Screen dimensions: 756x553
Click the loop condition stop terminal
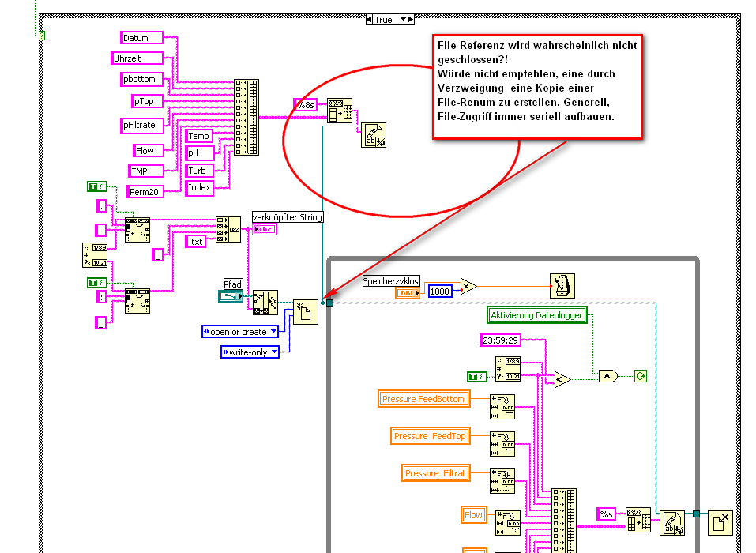(x=641, y=376)
